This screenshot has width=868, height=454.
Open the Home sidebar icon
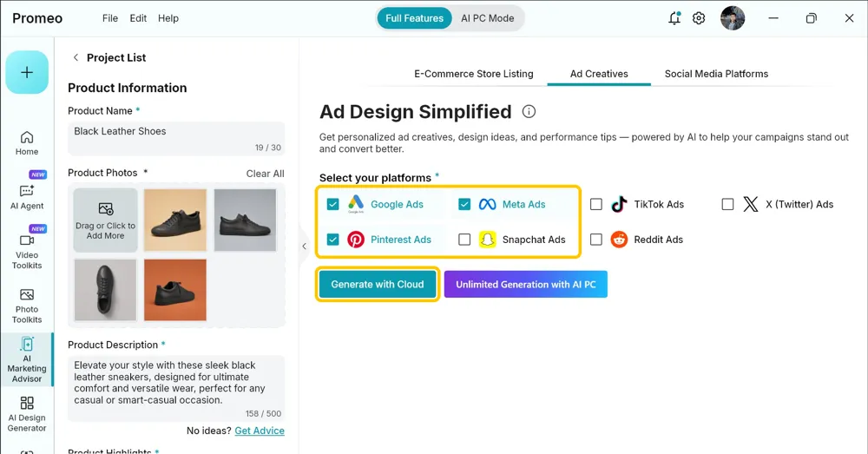(27, 143)
